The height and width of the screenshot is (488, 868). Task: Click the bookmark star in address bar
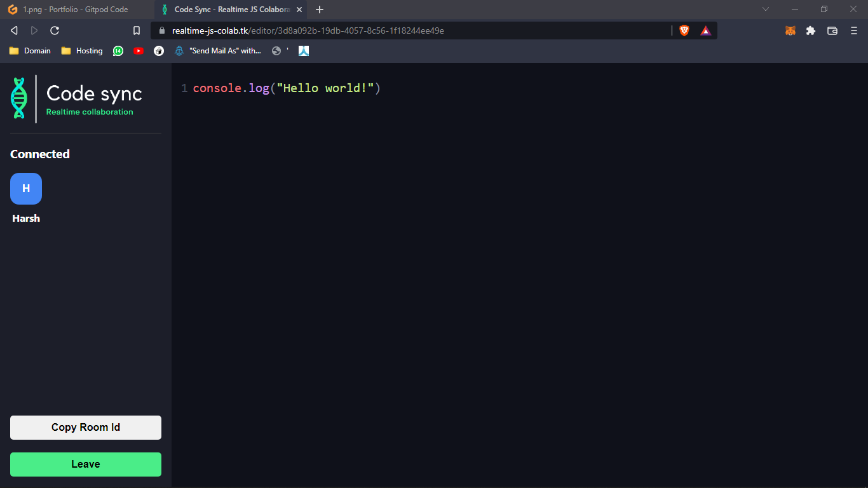(x=135, y=30)
